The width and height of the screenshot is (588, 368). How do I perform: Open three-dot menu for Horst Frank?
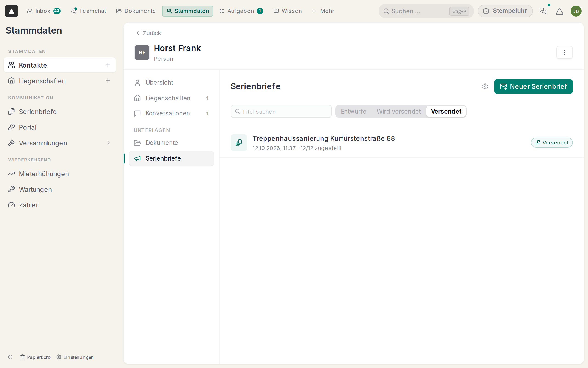tap(564, 52)
